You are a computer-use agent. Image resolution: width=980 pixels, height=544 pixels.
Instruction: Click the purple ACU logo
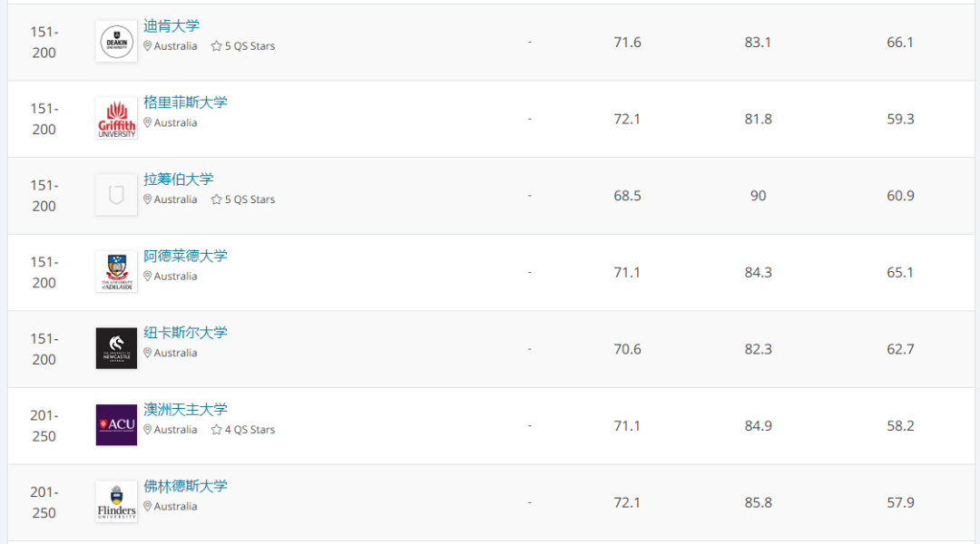(x=116, y=425)
